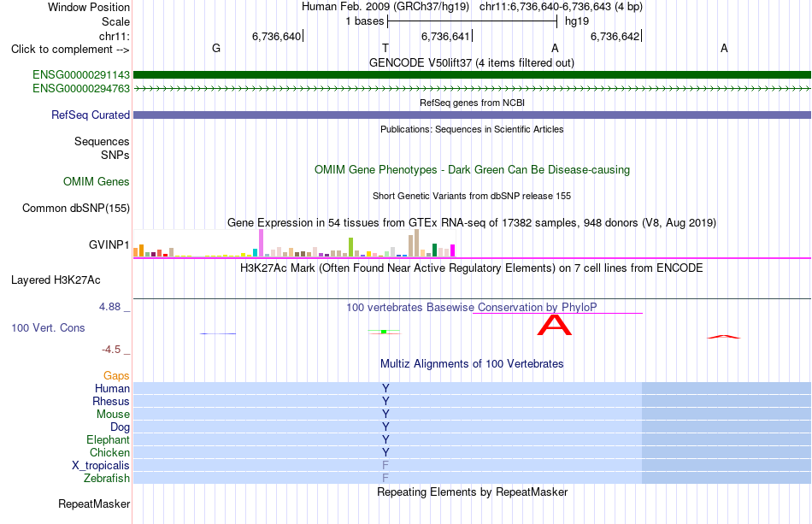
Task: Click the Common dbSNP(155) track label
Action: click(x=76, y=209)
